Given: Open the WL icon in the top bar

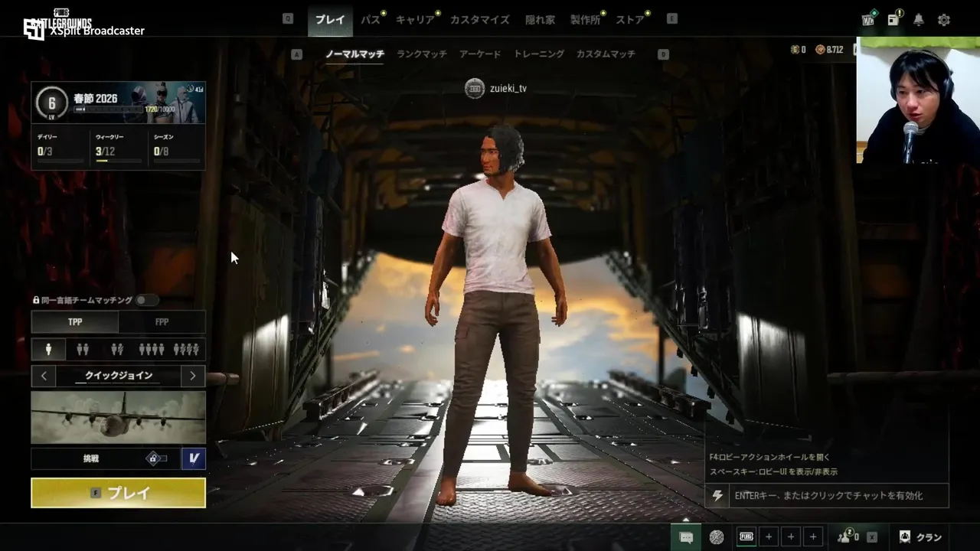Looking at the screenshot, I should point(868,20).
